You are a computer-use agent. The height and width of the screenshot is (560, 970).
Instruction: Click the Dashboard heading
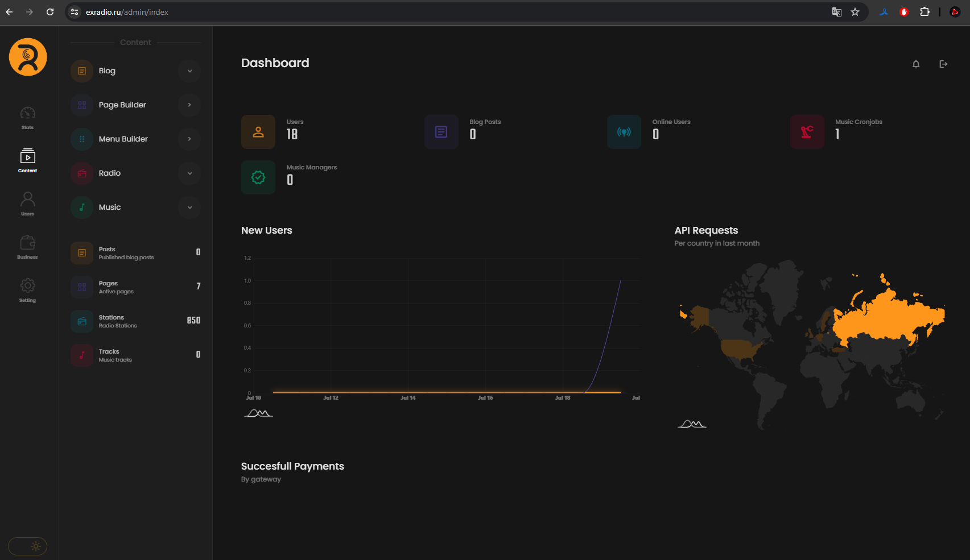point(275,63)
